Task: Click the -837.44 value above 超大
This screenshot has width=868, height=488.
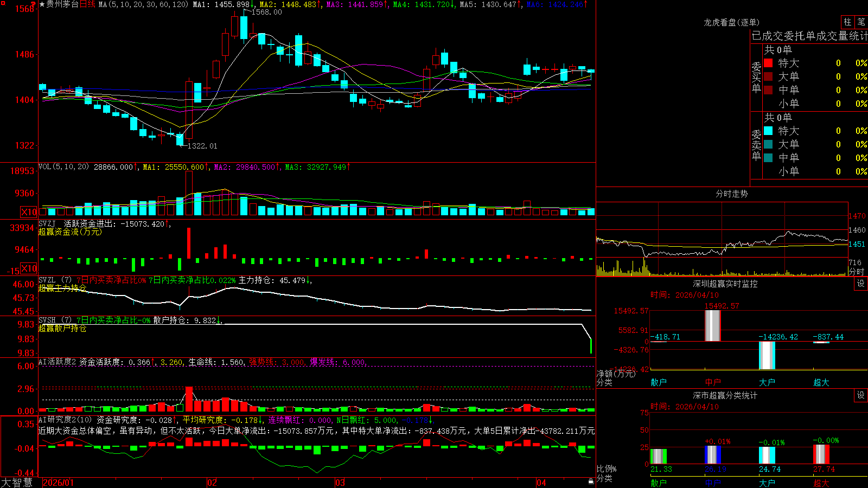Action: click(828, 337)
